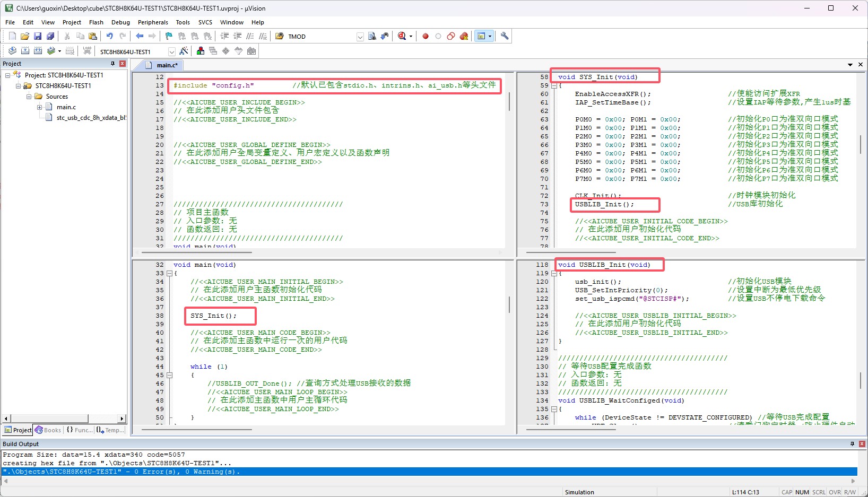The width and height of the screenshot is (868, 497).
Task: Save the current file with the disk icon
Action: click(38, 36)
